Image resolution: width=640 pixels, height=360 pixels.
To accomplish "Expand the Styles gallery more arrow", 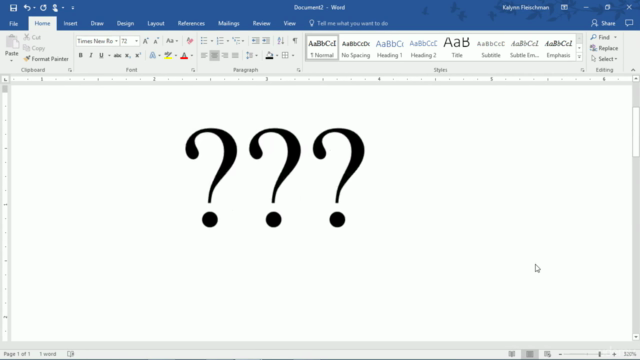I will point(579,57).
